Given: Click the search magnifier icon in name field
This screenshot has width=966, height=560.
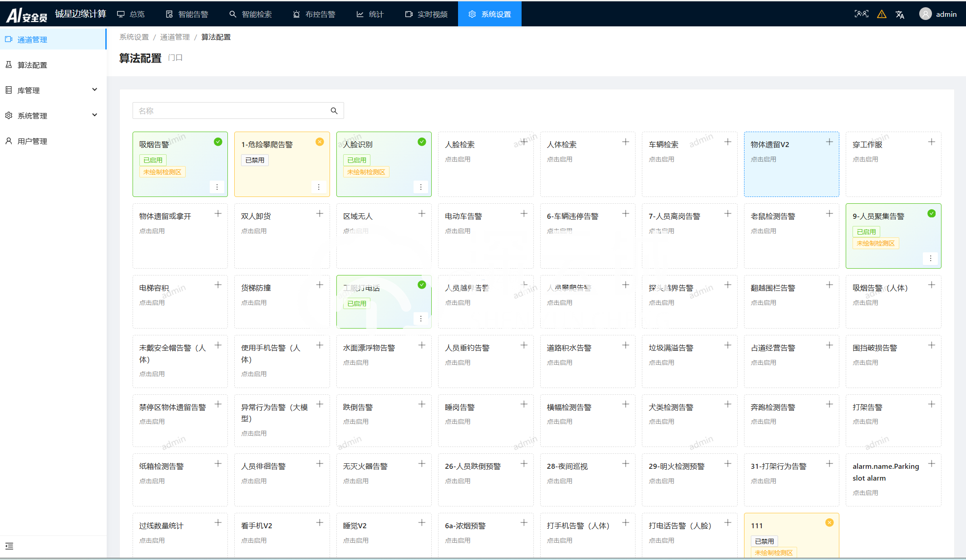Looking at the screenshot, I should tap(334, 111).
